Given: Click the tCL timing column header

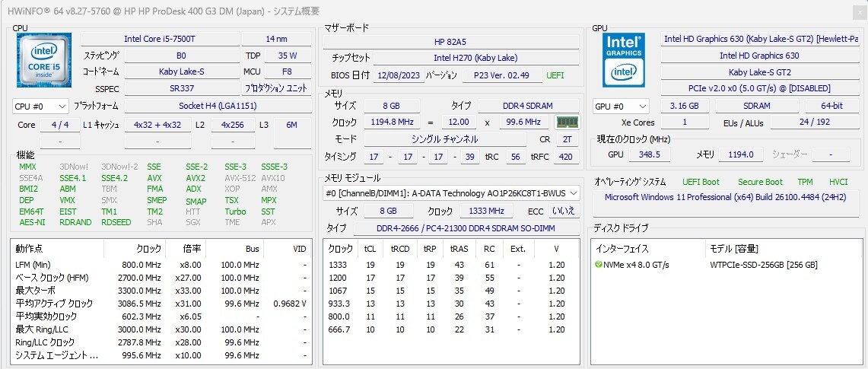Looking at the screenshot, I should (370, 249).
